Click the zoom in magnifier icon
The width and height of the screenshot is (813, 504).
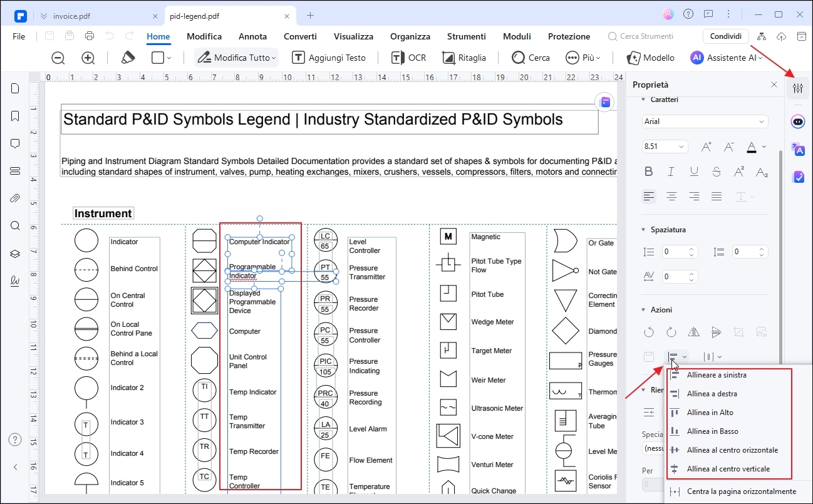click(x=88, y=58)
